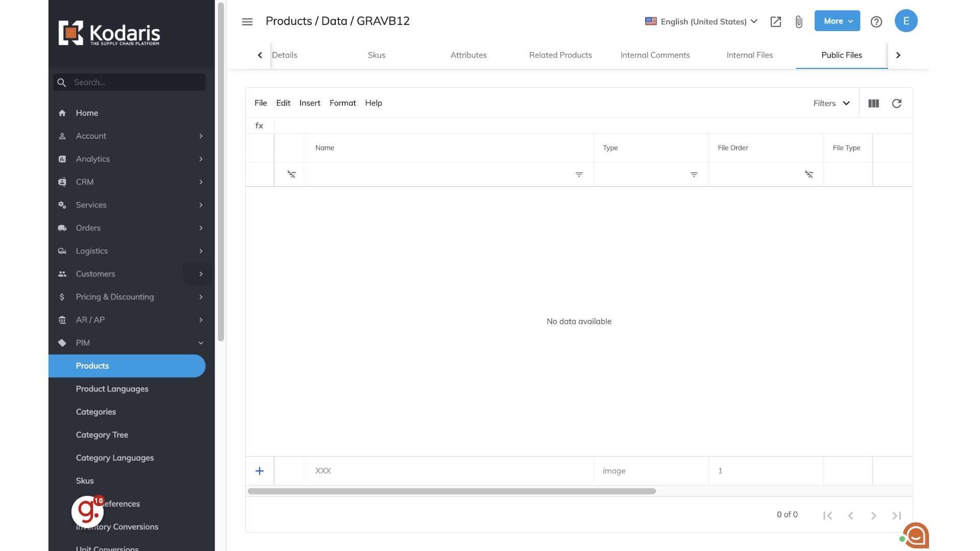This screenshot has height=551, width=980.
Task: Open the Format menu
Action: (x=342, y=103)
